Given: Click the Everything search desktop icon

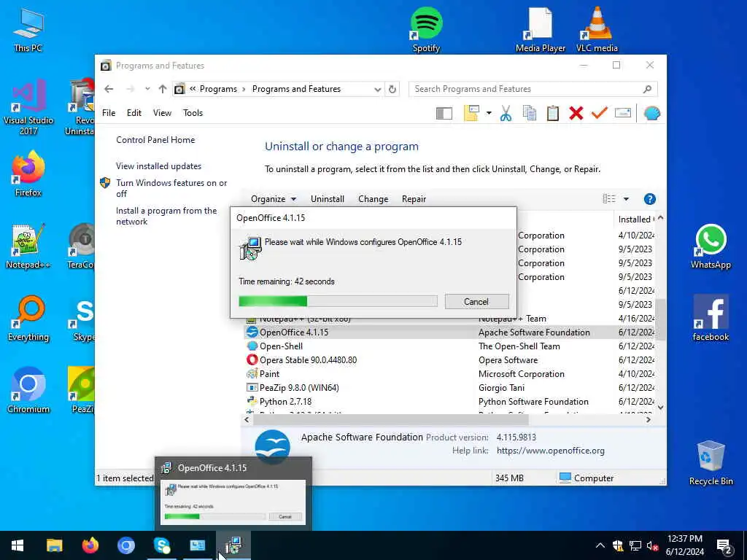Looking at the screenshot, I should [28, 319].
